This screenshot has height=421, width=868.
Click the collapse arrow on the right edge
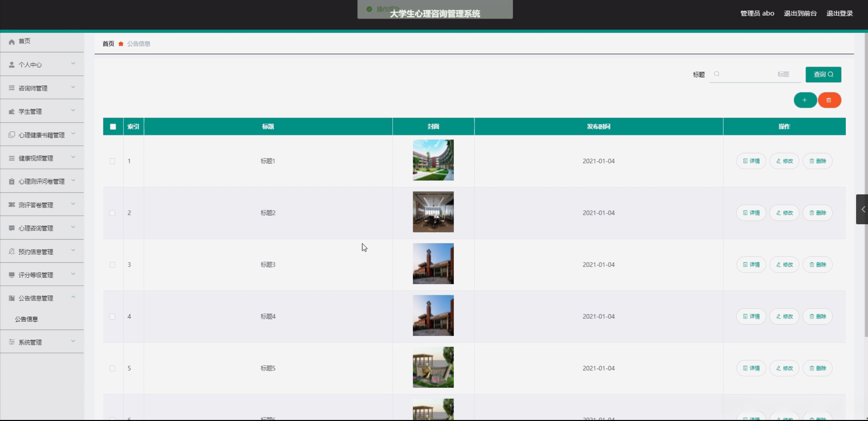coord(863,209)
